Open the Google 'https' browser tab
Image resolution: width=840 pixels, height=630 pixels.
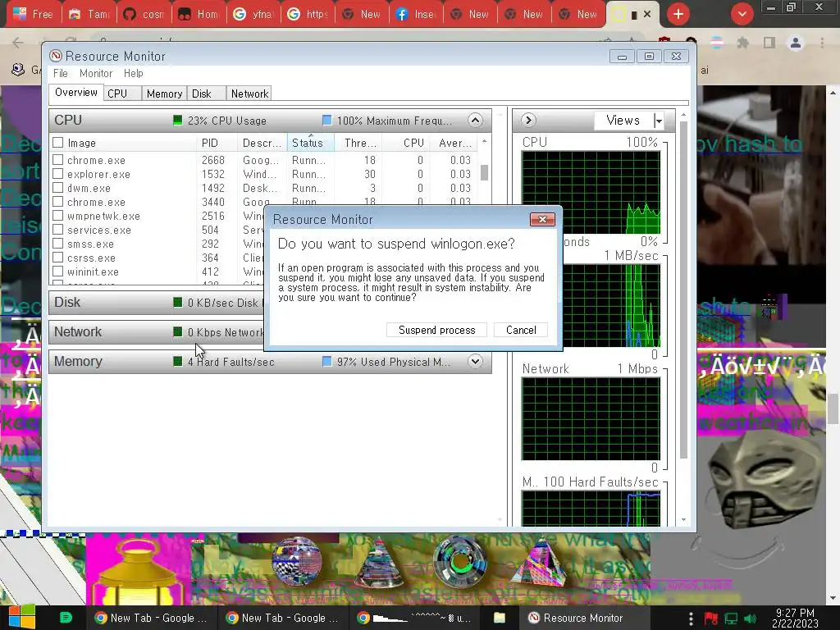point(308,15)
